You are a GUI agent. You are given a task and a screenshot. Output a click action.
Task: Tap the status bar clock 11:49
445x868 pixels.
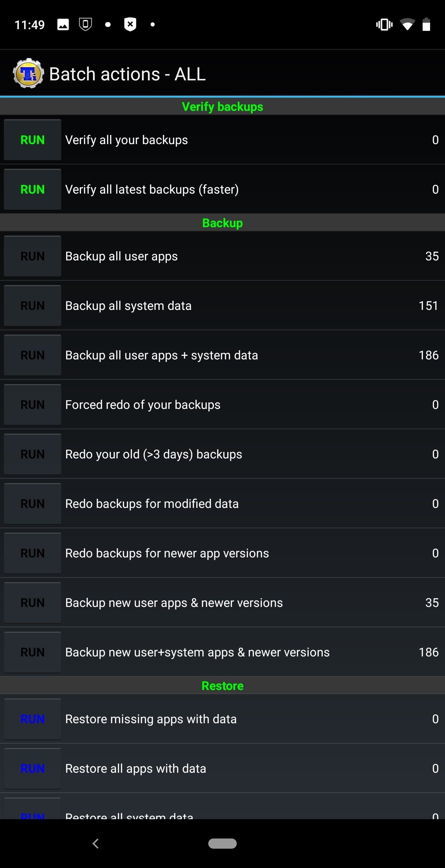tap(30, 25)
